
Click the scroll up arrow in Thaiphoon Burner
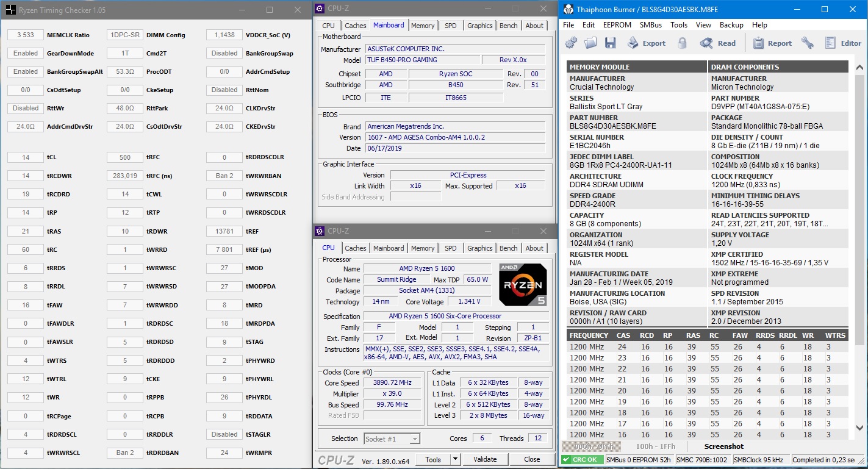click(x=859, y=66)
